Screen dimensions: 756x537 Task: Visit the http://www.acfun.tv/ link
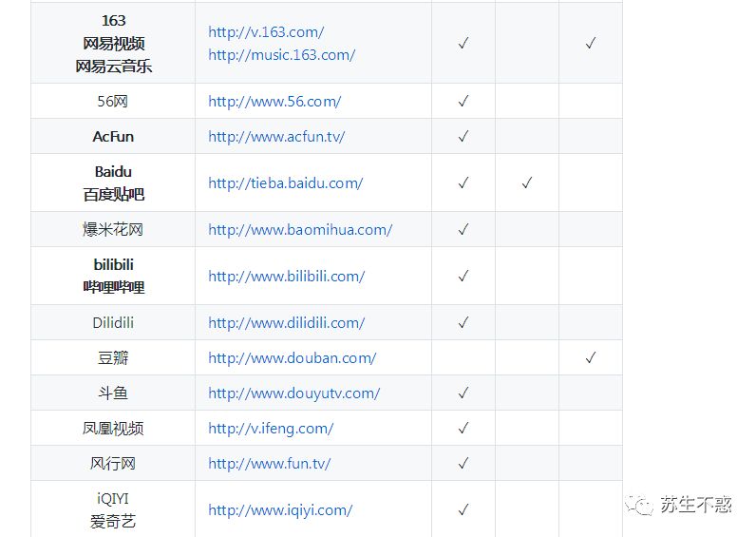click(x=276, y=137)
